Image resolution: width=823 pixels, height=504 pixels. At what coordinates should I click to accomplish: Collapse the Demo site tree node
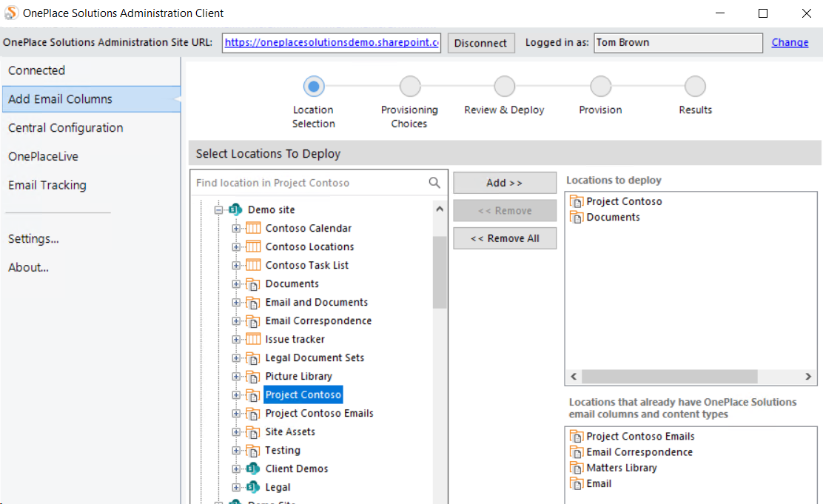[218, 209]
